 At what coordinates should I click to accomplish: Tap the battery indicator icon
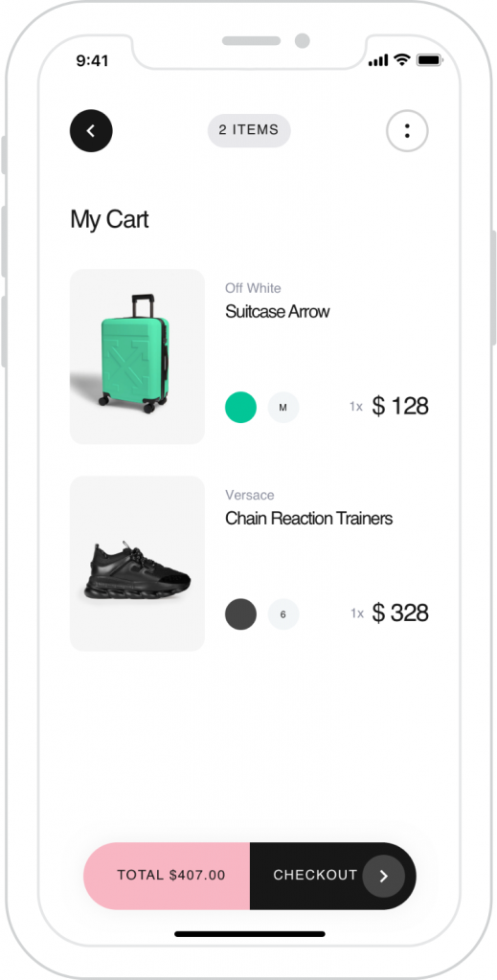coord(430,60)
